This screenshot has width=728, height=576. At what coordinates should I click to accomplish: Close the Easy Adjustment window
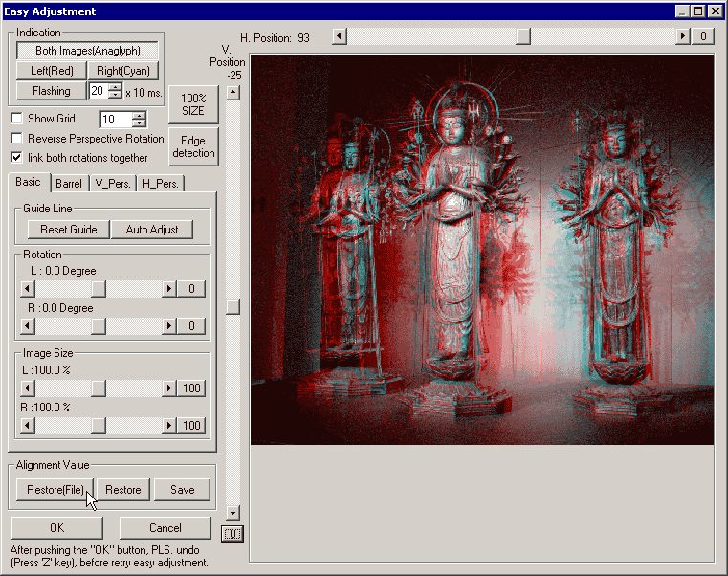(715, 11)
